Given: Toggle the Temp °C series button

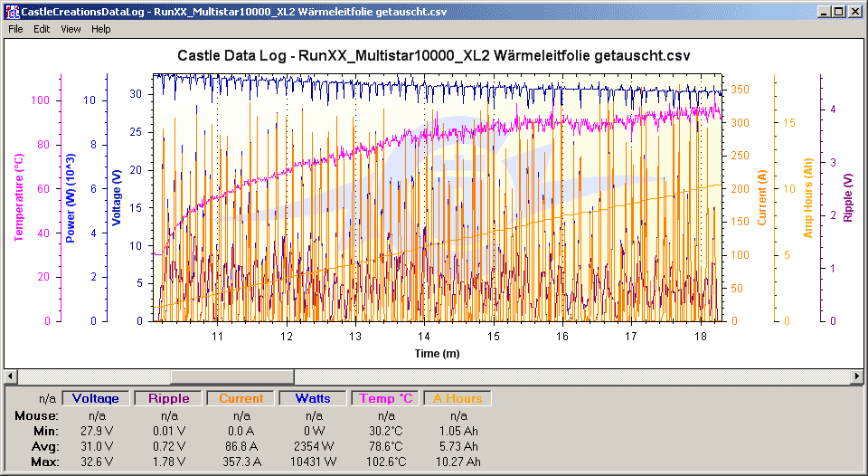Looking at the screenshot, I should coord(385,398).
